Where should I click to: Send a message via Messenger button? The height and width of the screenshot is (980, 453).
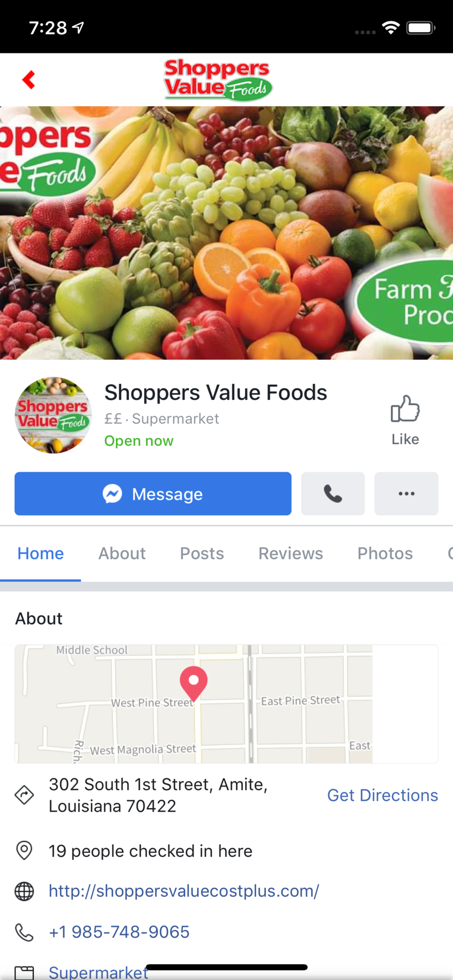pos(153,493)
